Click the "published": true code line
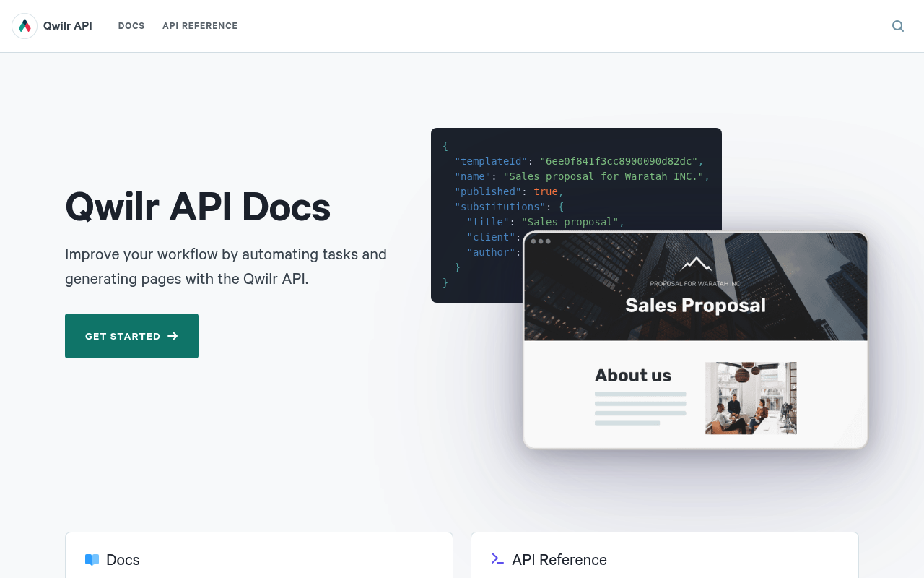Viewport: 924px width, 578px height. [x=509, y=191]
